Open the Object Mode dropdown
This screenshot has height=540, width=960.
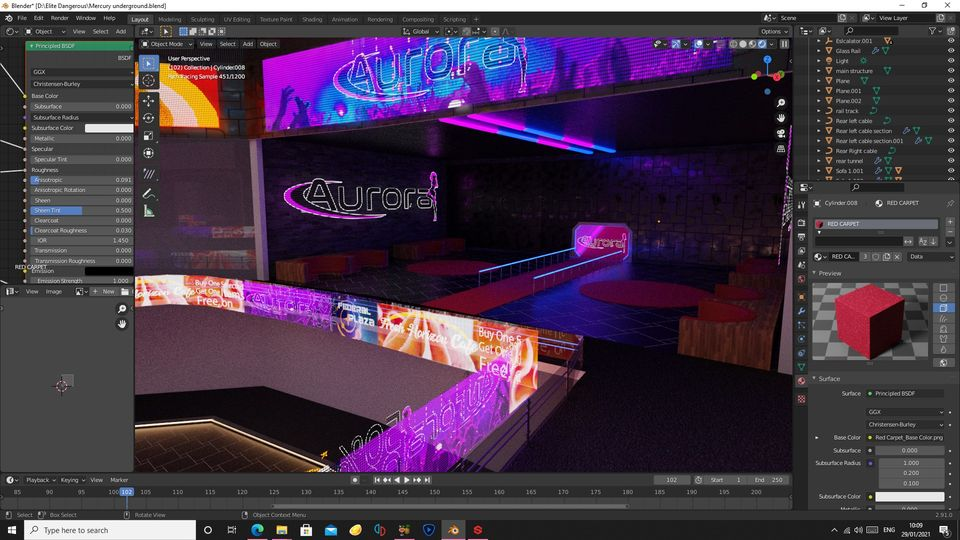point(167,44)
